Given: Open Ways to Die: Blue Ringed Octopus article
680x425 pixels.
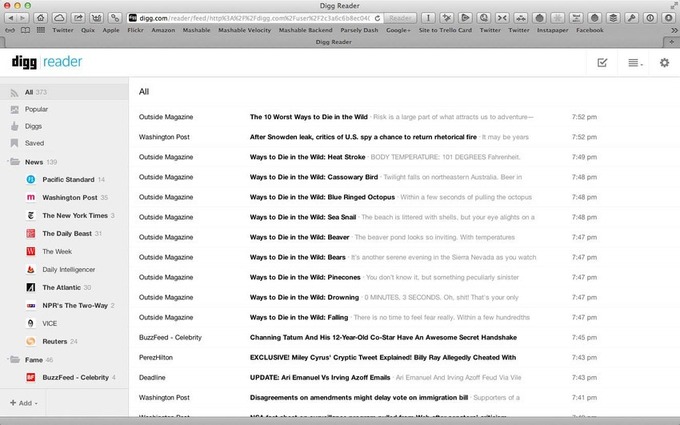Looking at the screenshot, I should pos(322,197).
